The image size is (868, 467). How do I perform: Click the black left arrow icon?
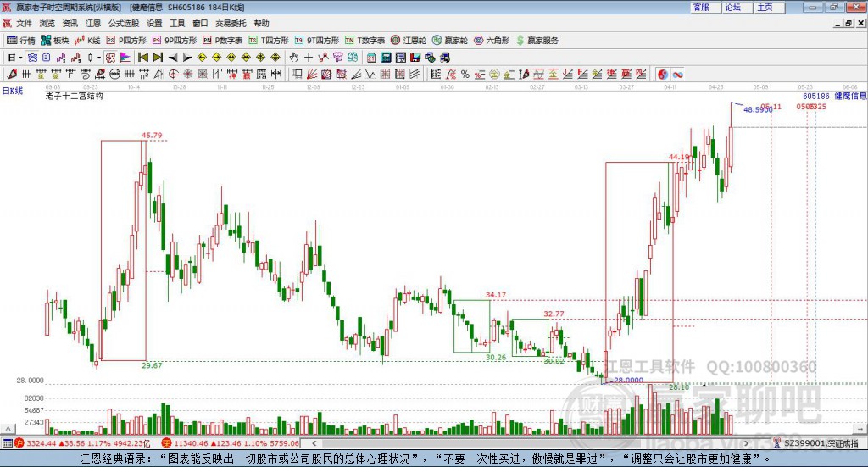[x=173, y=58]
